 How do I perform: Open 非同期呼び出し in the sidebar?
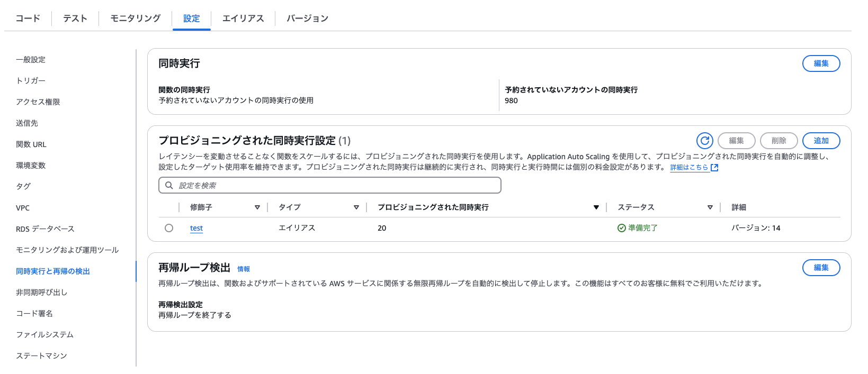pos(42,293)
